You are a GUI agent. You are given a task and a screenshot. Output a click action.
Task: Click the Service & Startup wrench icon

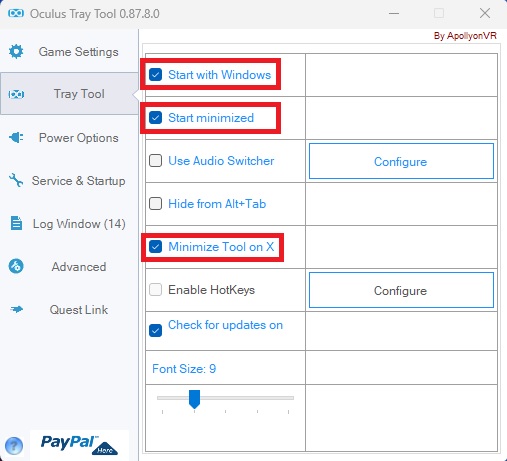click(16, 180)
